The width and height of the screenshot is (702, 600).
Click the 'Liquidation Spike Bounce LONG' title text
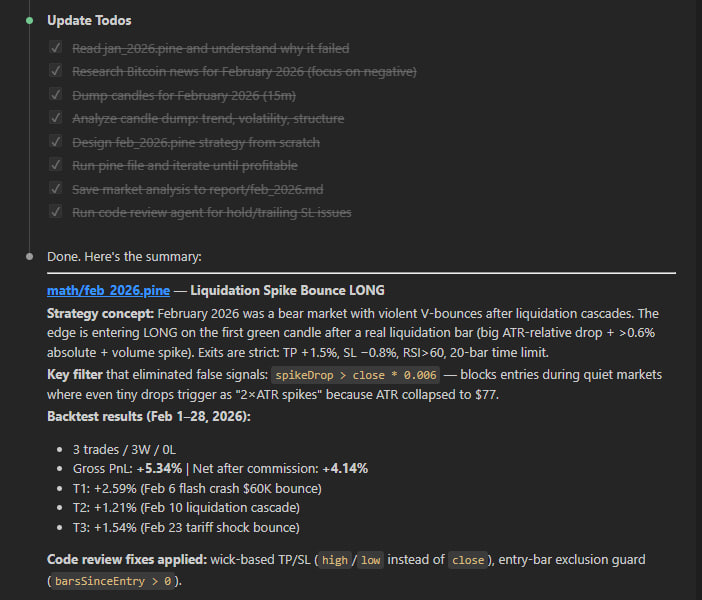click(x=287, y=291)
